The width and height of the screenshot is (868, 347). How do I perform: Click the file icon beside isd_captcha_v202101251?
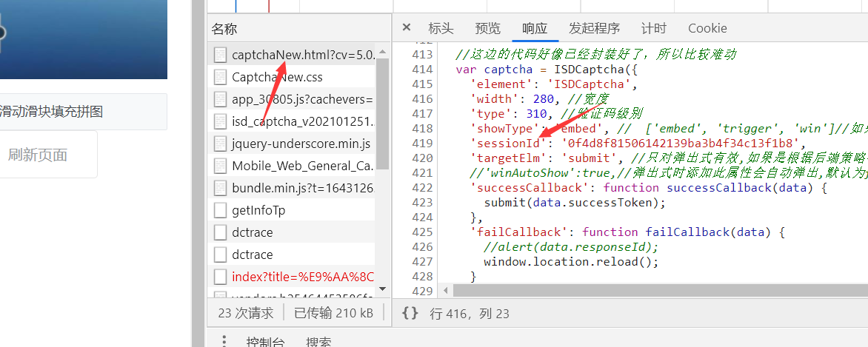tap(220, 121)
